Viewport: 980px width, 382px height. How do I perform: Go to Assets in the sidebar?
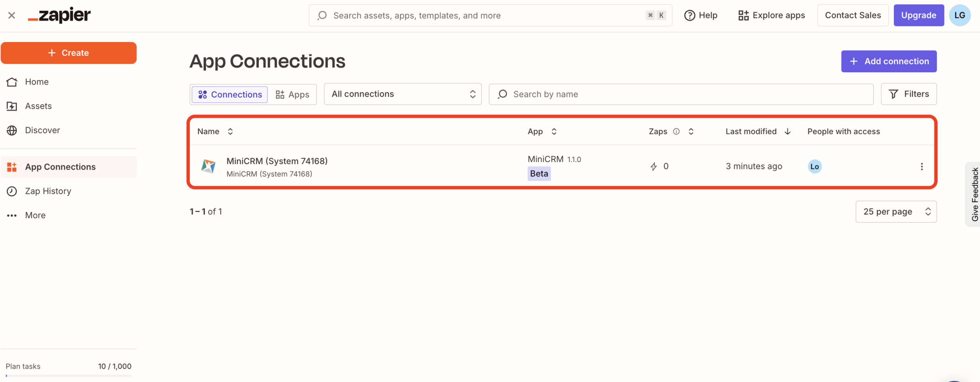coord(38,106)
